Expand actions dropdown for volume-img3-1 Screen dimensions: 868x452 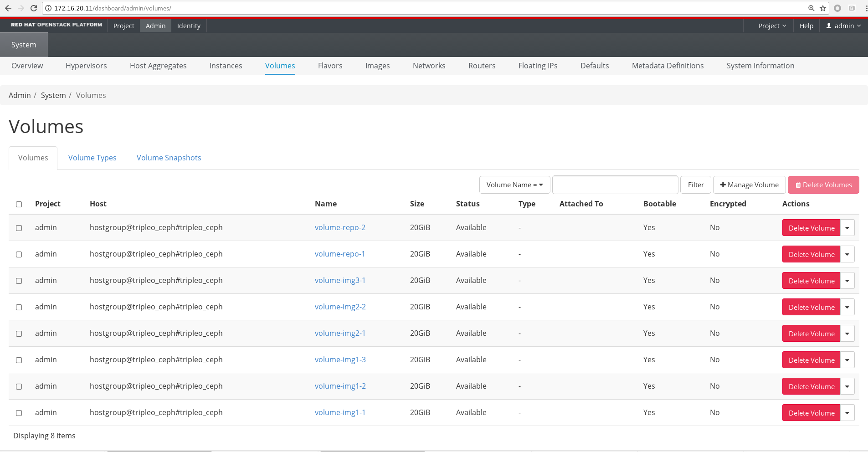(847, 281)
